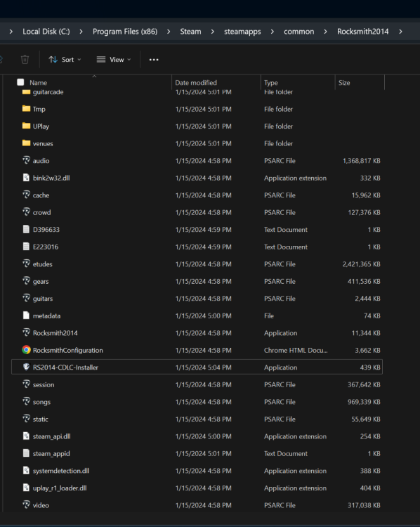The height and width of the screenshot is (527, 420).
Task: Click the 969,339 KB size value
Action: click(x=364, y=402)
